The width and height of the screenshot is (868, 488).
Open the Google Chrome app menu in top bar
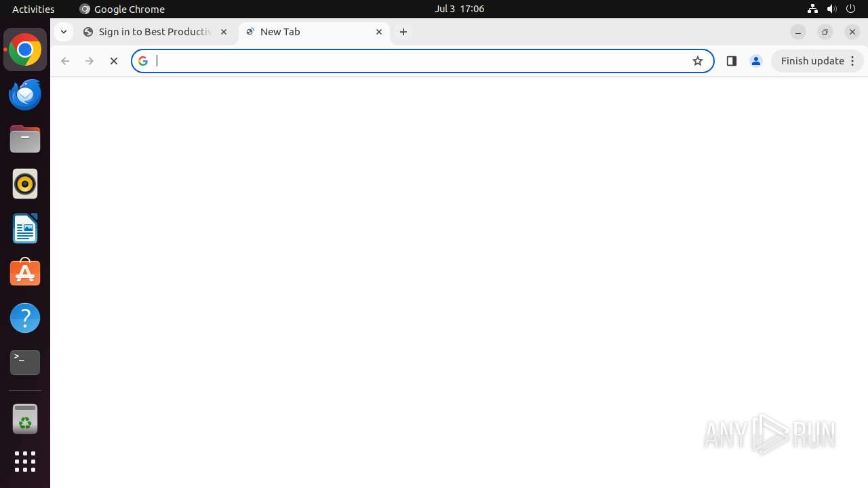pos(122,9)
